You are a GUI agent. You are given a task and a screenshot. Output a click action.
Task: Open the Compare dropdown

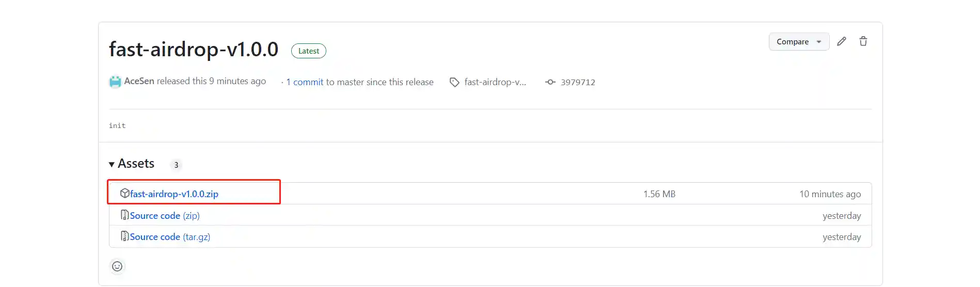[798, 41]
